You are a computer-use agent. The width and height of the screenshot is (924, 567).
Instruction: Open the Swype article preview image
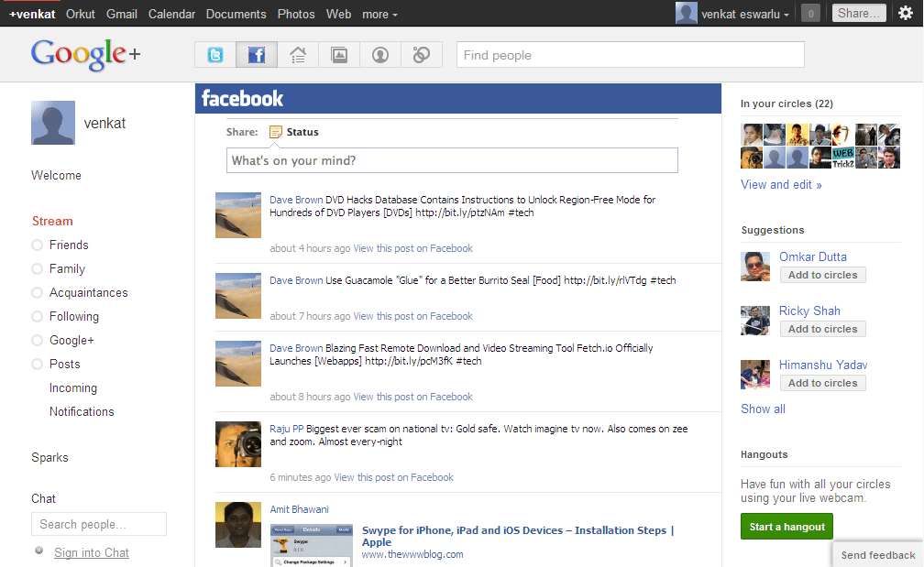point(311,545)
